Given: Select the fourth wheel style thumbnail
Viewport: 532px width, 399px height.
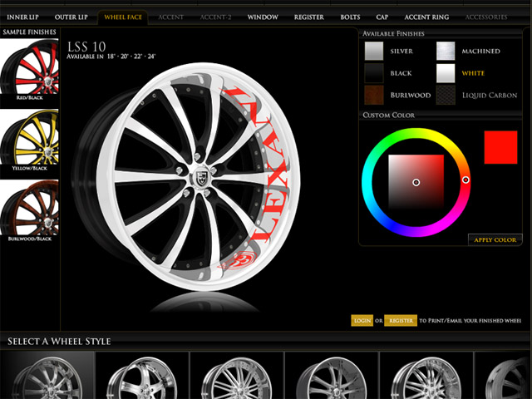Looking at the screenshot, I should coord(331,375).
